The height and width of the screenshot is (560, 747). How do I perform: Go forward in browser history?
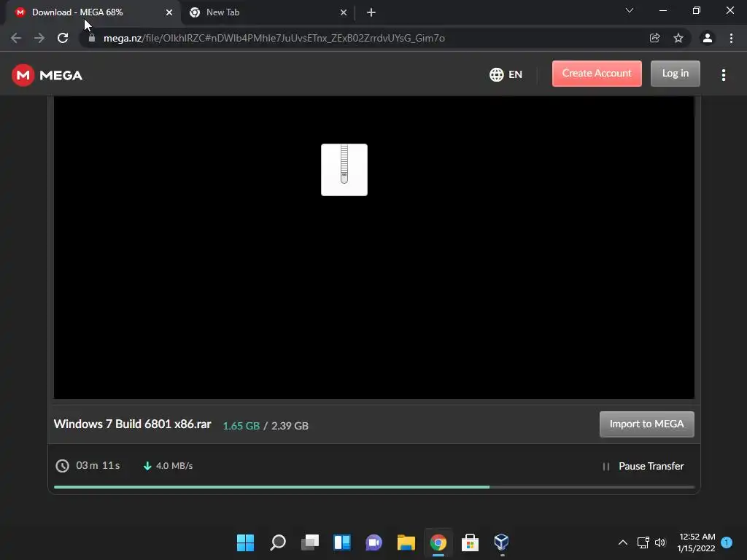pos(39,38)
